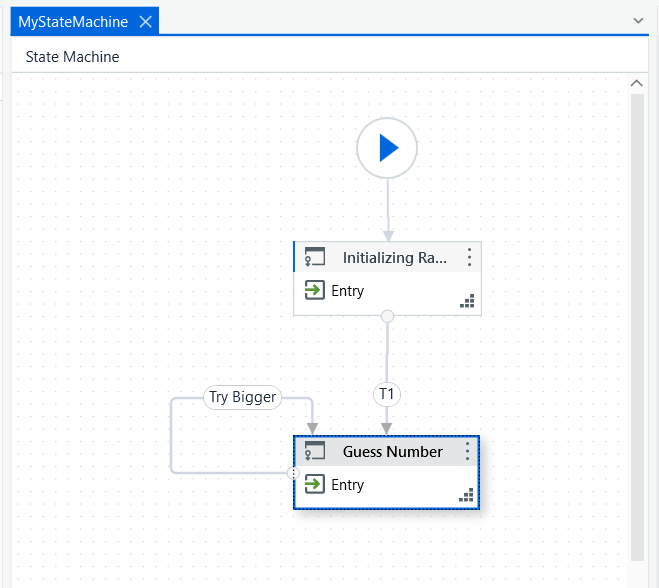
Task: Click Entry text in Initializing Ra... state
Action: tap(348, 291)
